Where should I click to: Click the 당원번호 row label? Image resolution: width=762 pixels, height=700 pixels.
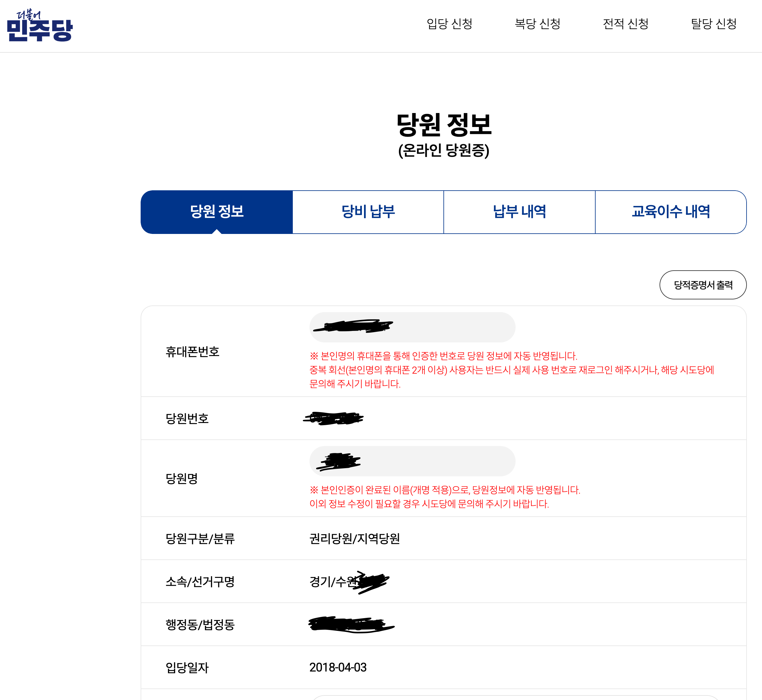[x=187, y=418]
